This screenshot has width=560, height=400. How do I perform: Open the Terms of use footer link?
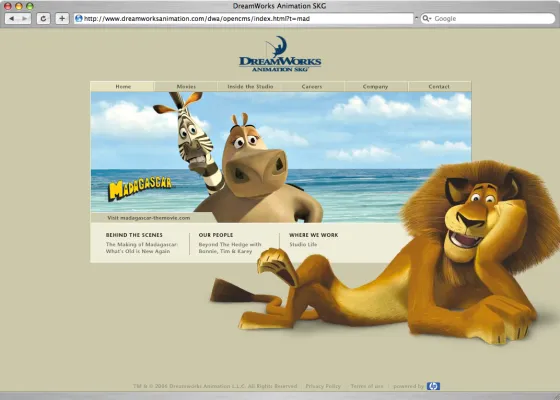[x=367, y=386]
